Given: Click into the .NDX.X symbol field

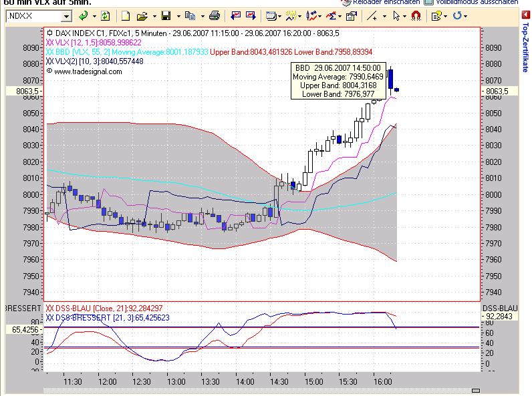Looking at the screenshot, I should tap(35, 16).
